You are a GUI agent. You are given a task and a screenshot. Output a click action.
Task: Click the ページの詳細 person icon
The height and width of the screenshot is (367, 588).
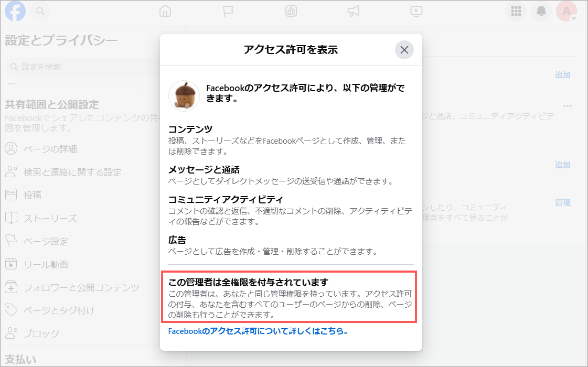[11, 149]
